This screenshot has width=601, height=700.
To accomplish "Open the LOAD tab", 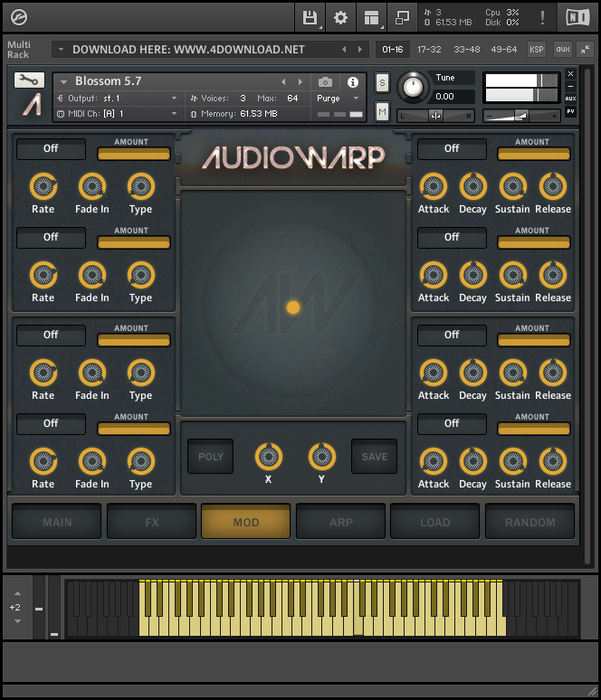I will click(x=435, y=522).
